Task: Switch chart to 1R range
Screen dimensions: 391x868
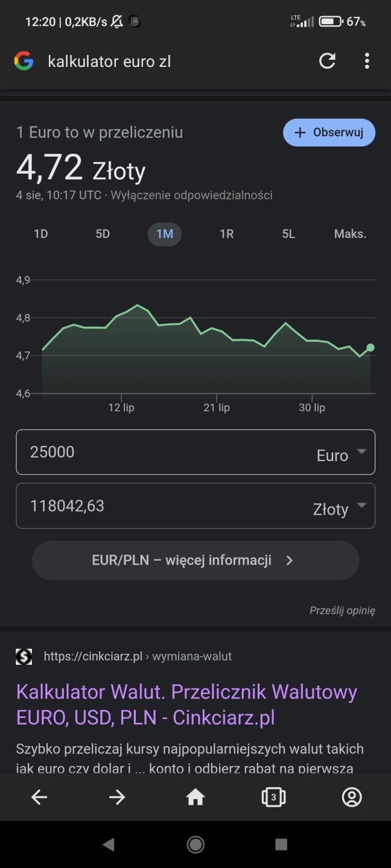Action: point(226,234)
